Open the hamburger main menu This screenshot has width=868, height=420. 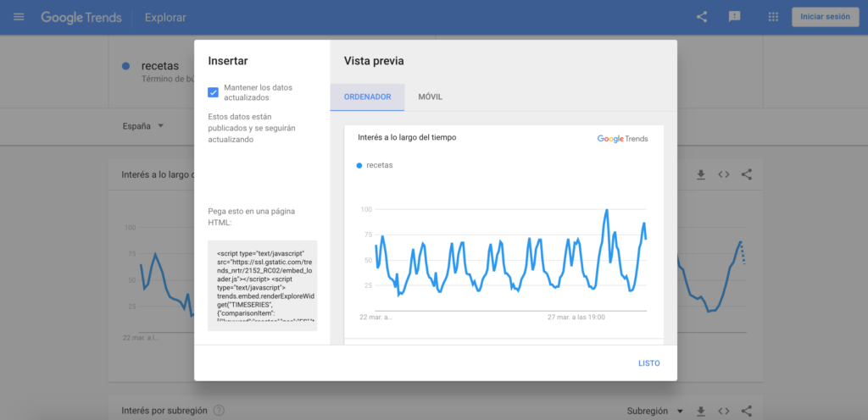[19, 17]
